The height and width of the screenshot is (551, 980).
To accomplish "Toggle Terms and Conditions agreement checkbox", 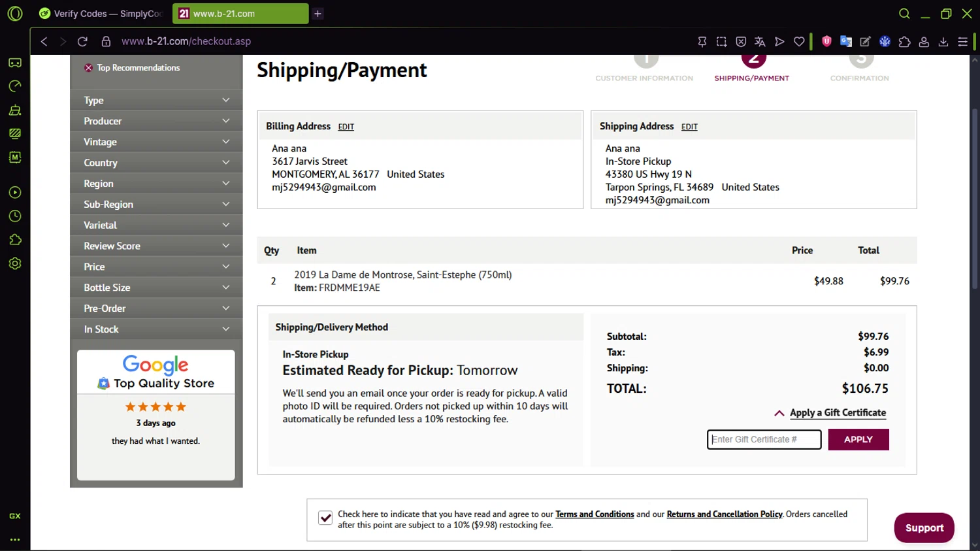I will tap(325, 518).
